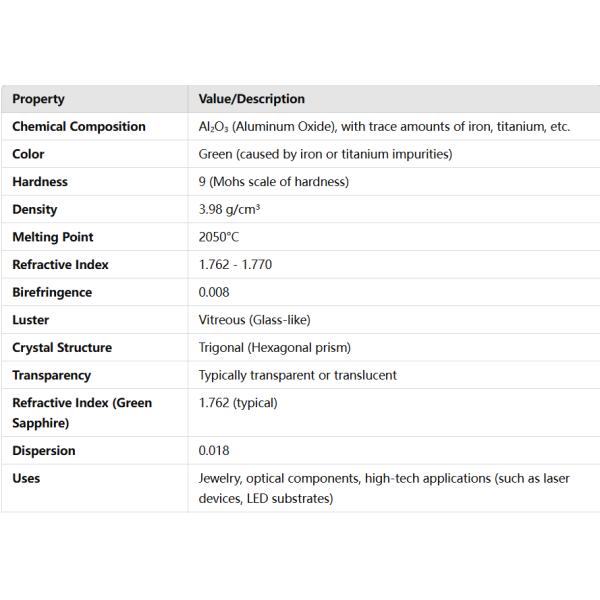
Task: Select the Dispersion value 0.018
Action: [214, 451]
